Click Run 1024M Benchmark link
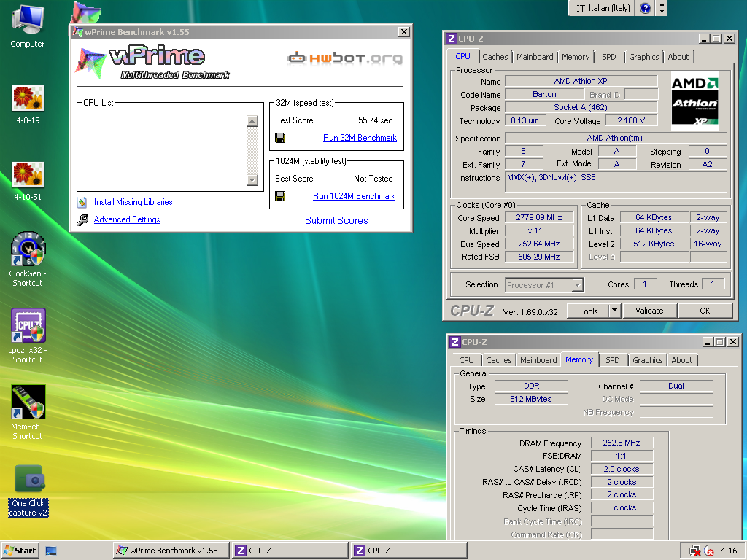The width and height of the screenshot is (747, 560). coord(354,196)
